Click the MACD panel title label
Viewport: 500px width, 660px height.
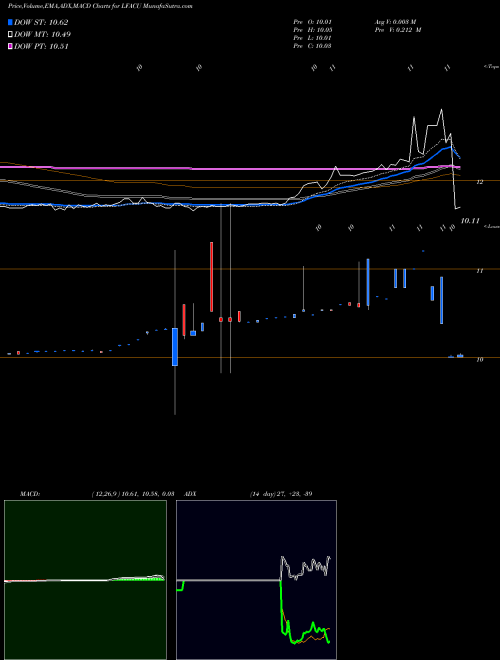pos(30,494)
